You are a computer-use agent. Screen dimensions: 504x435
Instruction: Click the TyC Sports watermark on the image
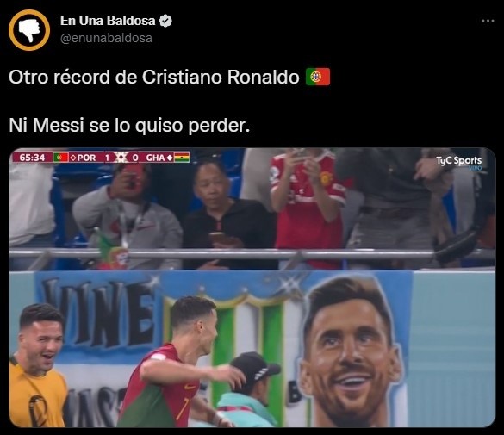tap(458, 162)
